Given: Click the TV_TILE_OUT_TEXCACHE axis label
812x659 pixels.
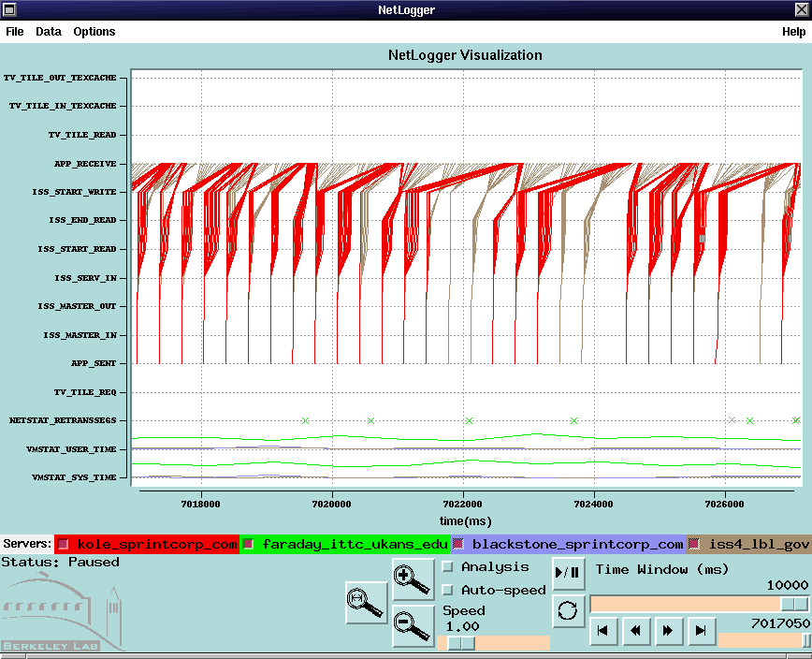Looking at the screenshot, I should pyautogui.click(x=60, y=78).
